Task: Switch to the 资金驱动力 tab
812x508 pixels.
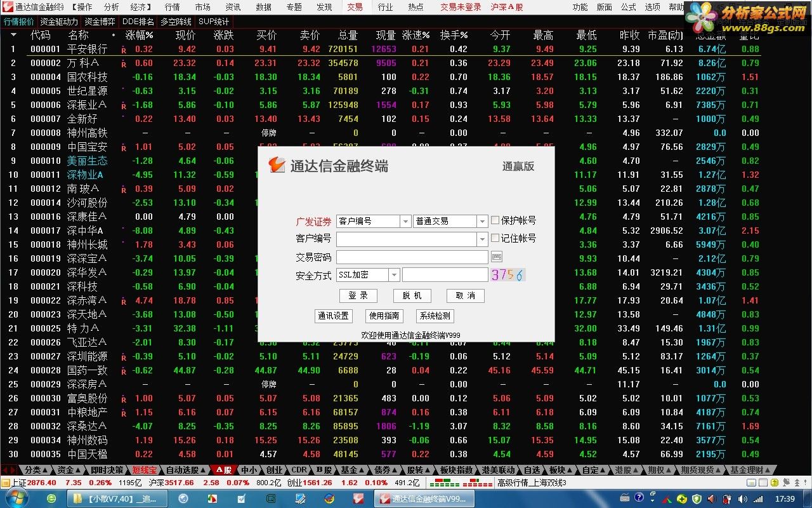Action: [x=59, y=22]
